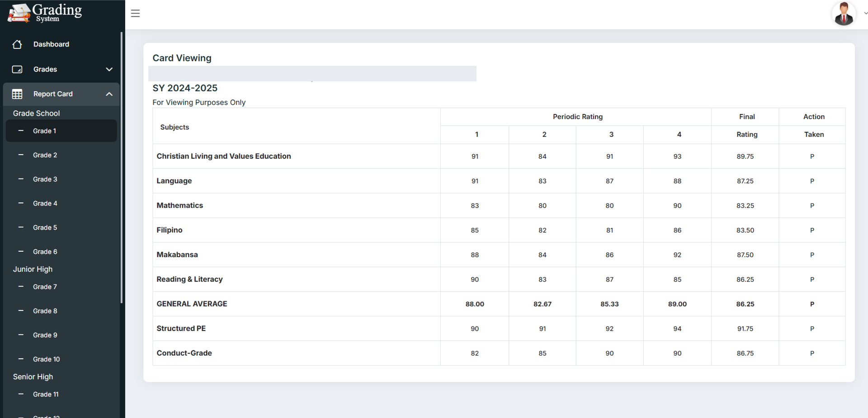Image resolution: width=868 pixels, height=418 pixels.
Task: Click the sidebar vertical scrollbar
Action: point(121,167)
